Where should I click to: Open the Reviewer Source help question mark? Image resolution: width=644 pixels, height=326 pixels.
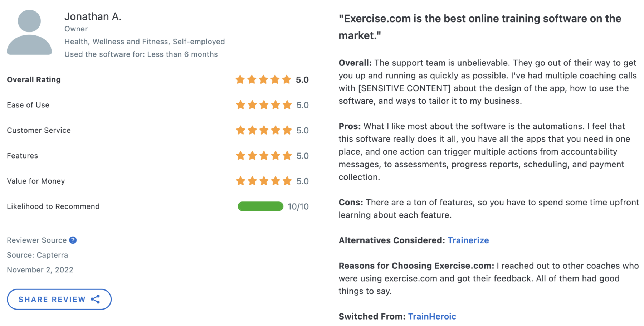pos(73,240)
